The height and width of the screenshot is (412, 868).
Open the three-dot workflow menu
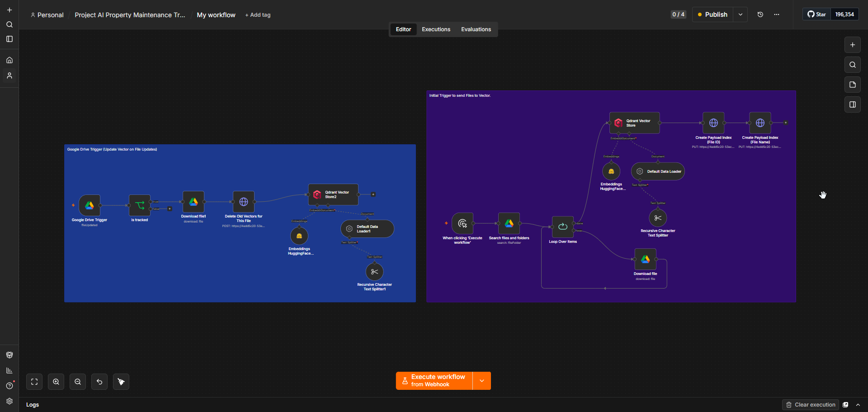click(777, 14)
